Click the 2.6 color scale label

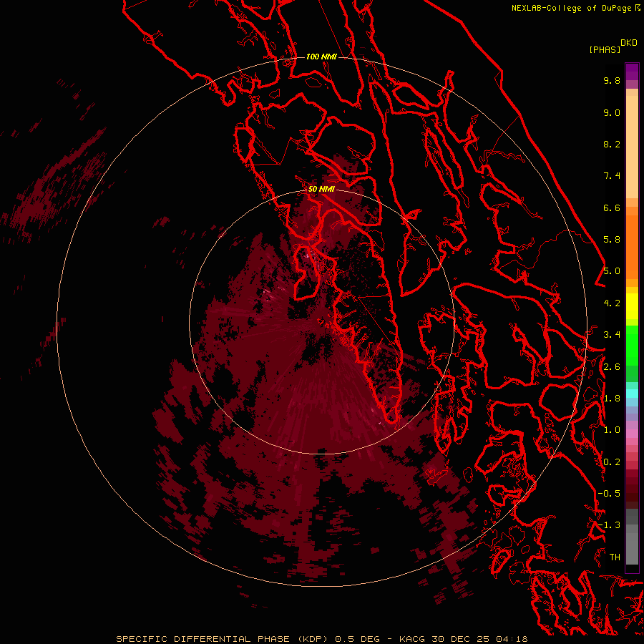click(x=612, y=367)
